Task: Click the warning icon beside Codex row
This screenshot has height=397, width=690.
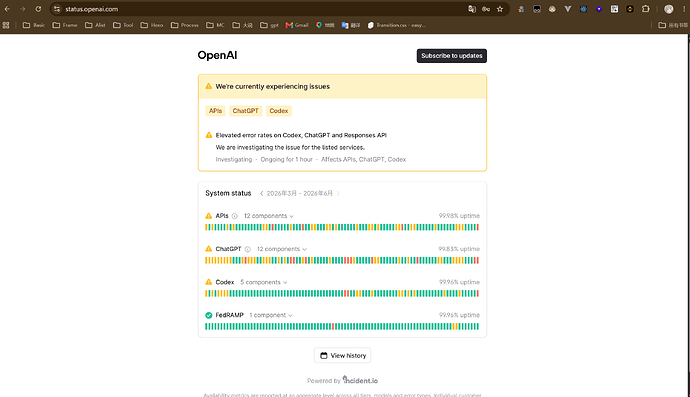Action: tap(209, 282)
